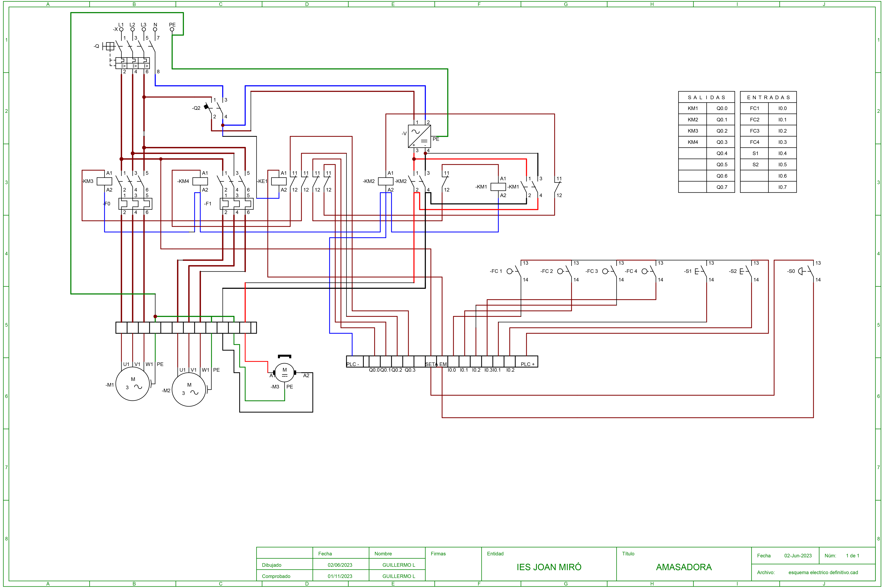Click the PE terminal circle at top
Viewport: 889px width, 588px height.
(172, 29)
